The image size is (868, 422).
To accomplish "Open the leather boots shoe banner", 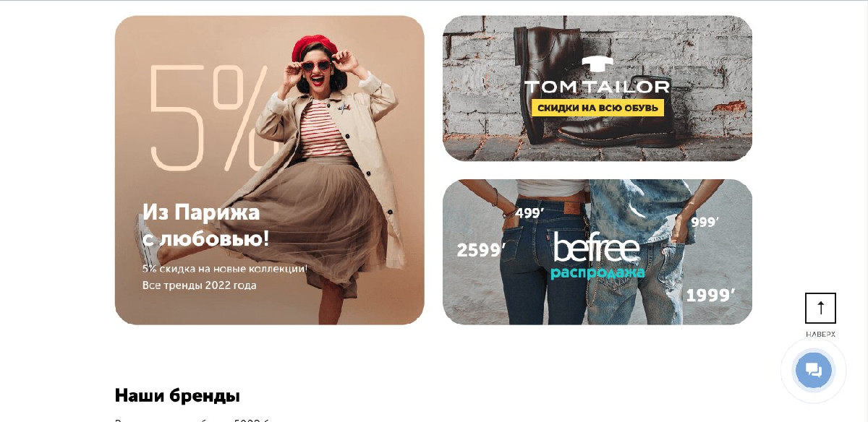I will click(597, 88).
